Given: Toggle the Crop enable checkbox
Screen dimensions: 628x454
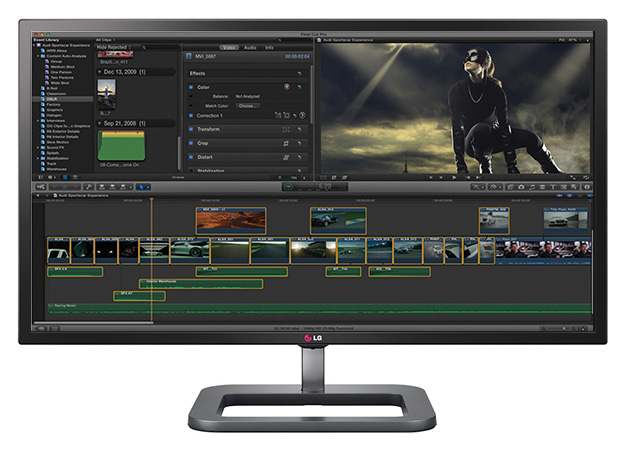Looking at the screenshot, I should (191, 143).
